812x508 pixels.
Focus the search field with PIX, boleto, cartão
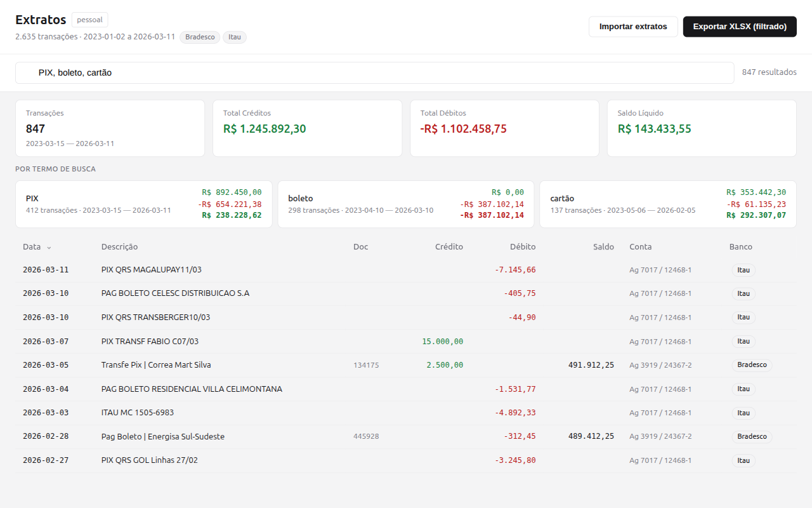(x=374, y=73)
